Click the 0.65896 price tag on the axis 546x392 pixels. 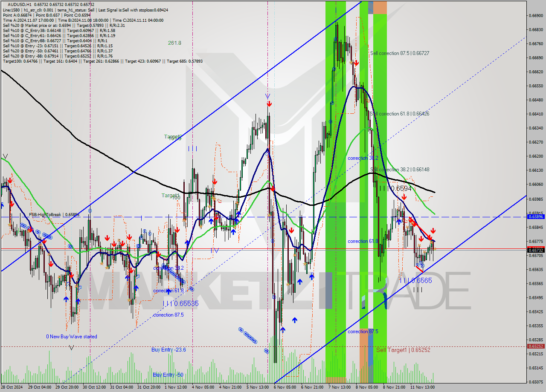(536, 216)
